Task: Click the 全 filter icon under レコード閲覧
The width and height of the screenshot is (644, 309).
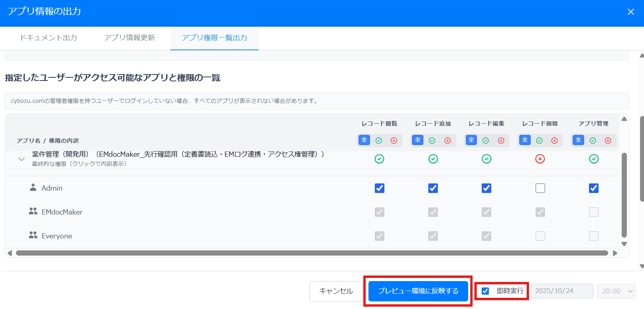Action: tap(364, 140)
